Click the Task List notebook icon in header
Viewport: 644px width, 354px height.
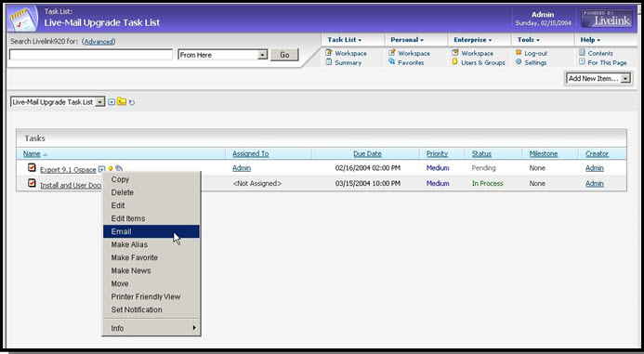click(22, 19)
